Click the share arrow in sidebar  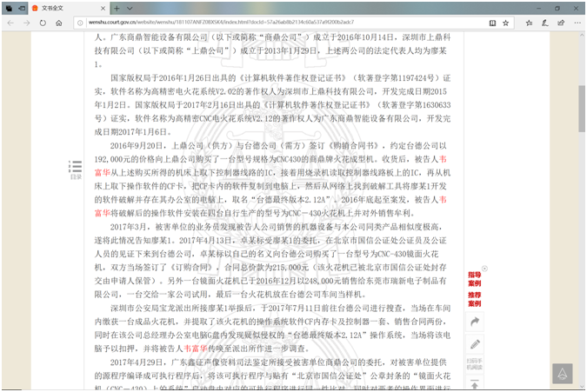475,322
